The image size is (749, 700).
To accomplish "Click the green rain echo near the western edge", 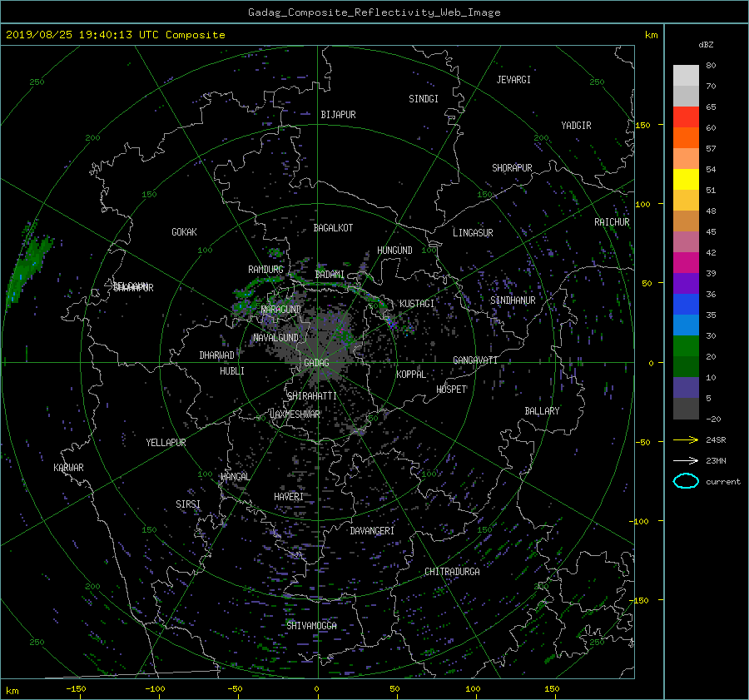I will (27, 269).
